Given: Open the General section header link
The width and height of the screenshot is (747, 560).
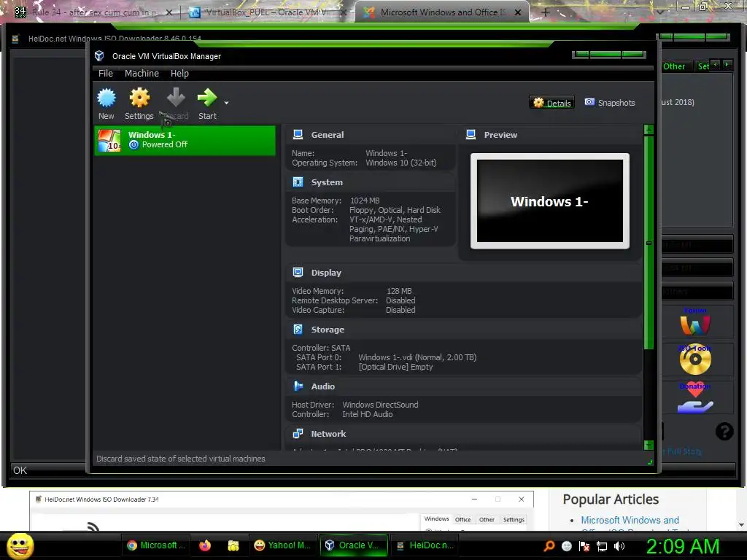Looking at the screenshot, I should tap(328, 135).
